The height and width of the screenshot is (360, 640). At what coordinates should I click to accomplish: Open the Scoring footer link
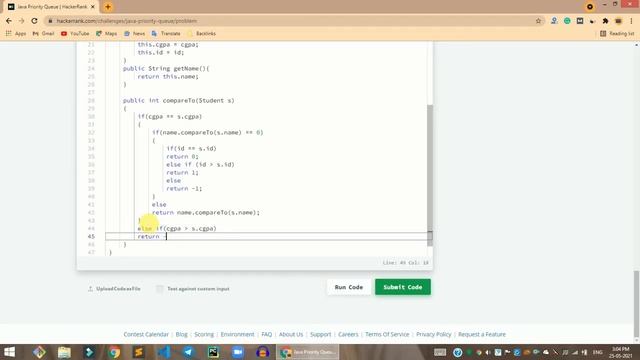(x=204, y=334)
